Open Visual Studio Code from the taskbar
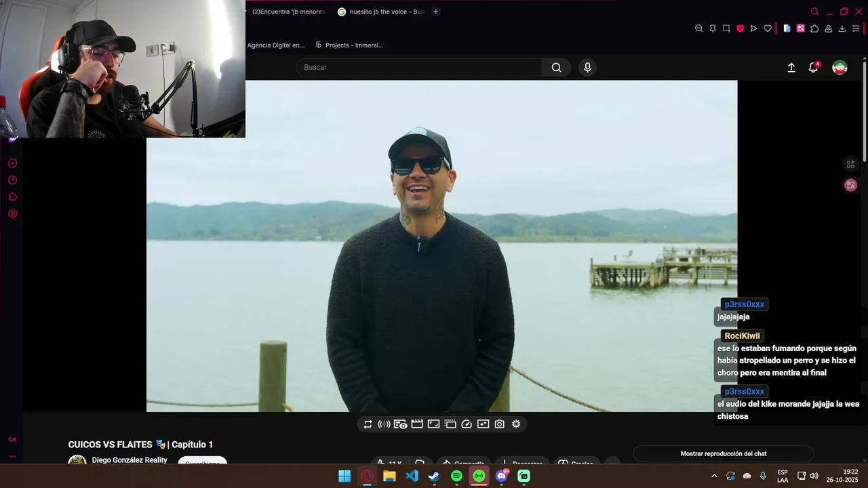The height and width of the screenshot is (488, 868). 412,476
